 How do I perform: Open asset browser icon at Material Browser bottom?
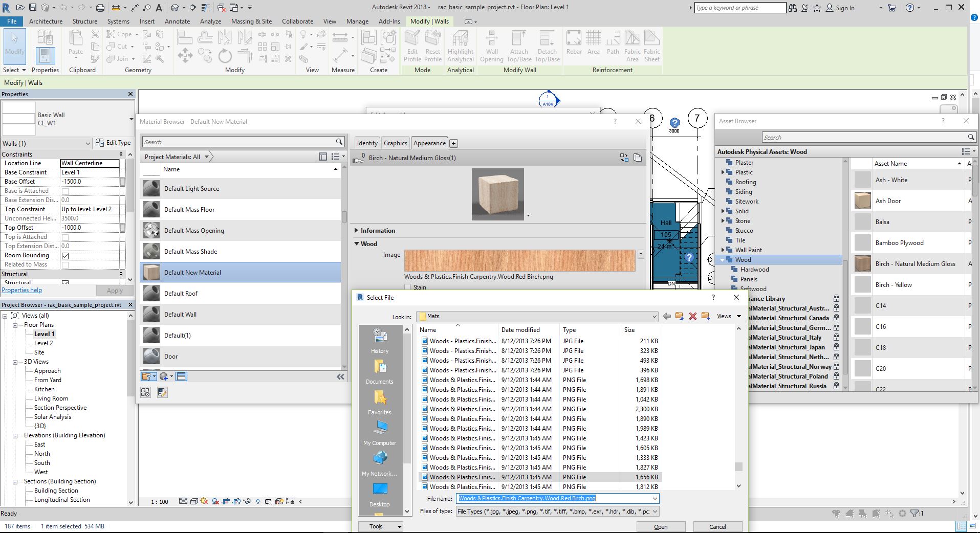pyautogui.click(x=181, y=376)
